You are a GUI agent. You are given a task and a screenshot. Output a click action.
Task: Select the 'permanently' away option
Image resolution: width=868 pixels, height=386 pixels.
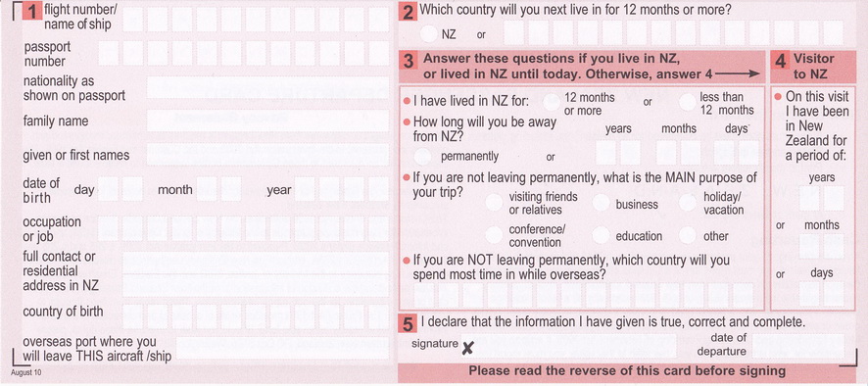pyautogui.click(x=422, y=157)
